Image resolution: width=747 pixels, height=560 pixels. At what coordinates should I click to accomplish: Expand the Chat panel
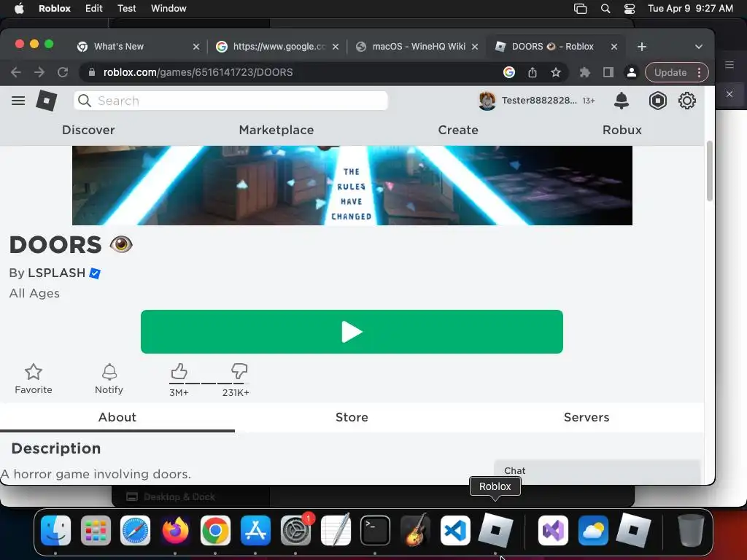(597, 471)
